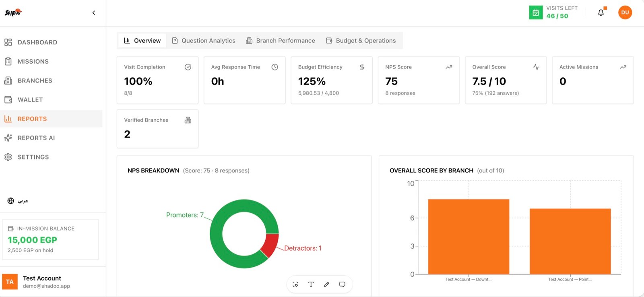Select the text annotation T tool
This screenshot has height=297, width=644.
tap(311, 285)
